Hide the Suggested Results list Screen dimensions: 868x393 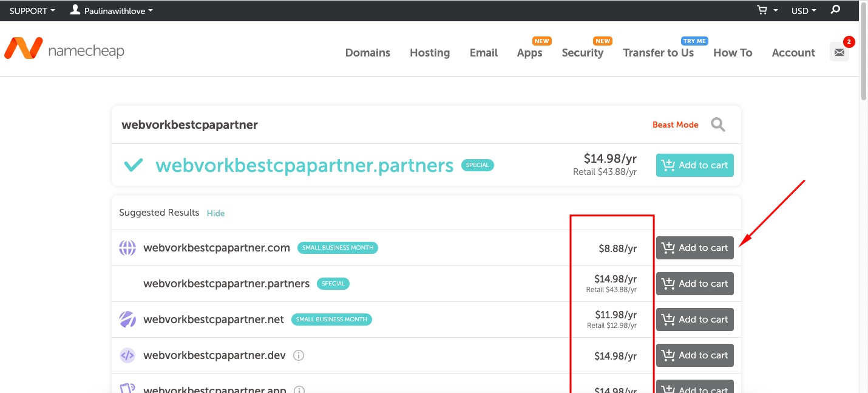(x=215, y=213)
